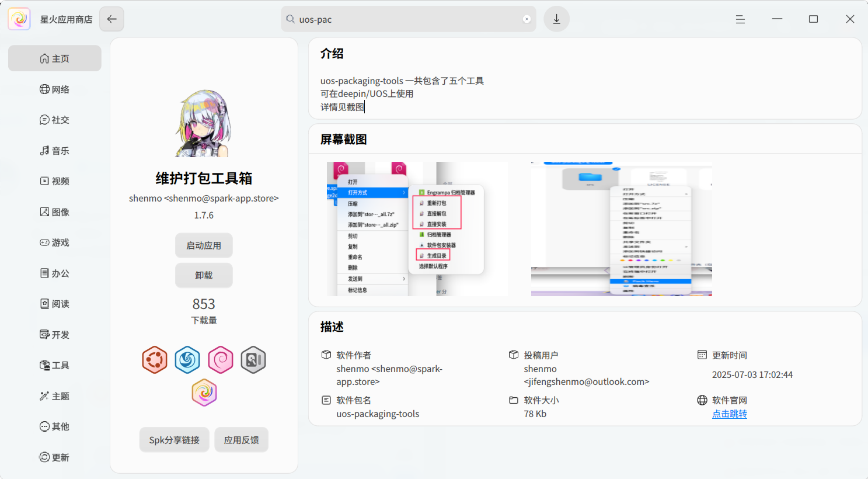Click the 卸载 uninstall button
868x479 pixels.
[204, 275]
